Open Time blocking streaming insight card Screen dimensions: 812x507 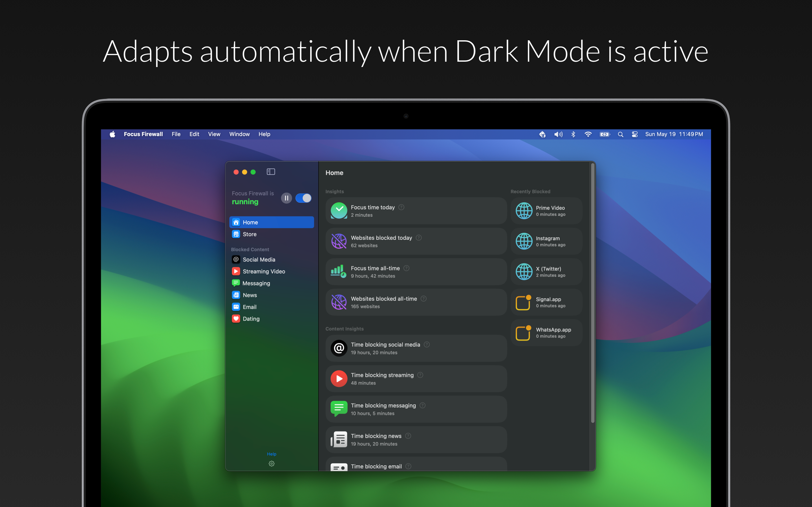pyautogui.click(x=416, y=379)
